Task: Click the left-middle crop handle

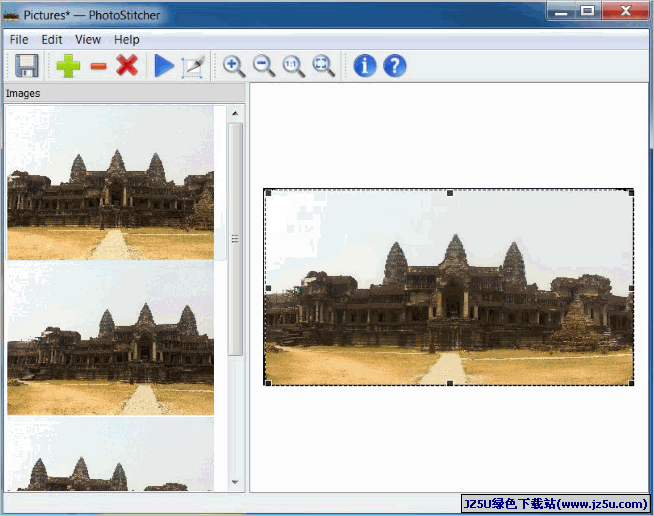Action: click(268, 288)
